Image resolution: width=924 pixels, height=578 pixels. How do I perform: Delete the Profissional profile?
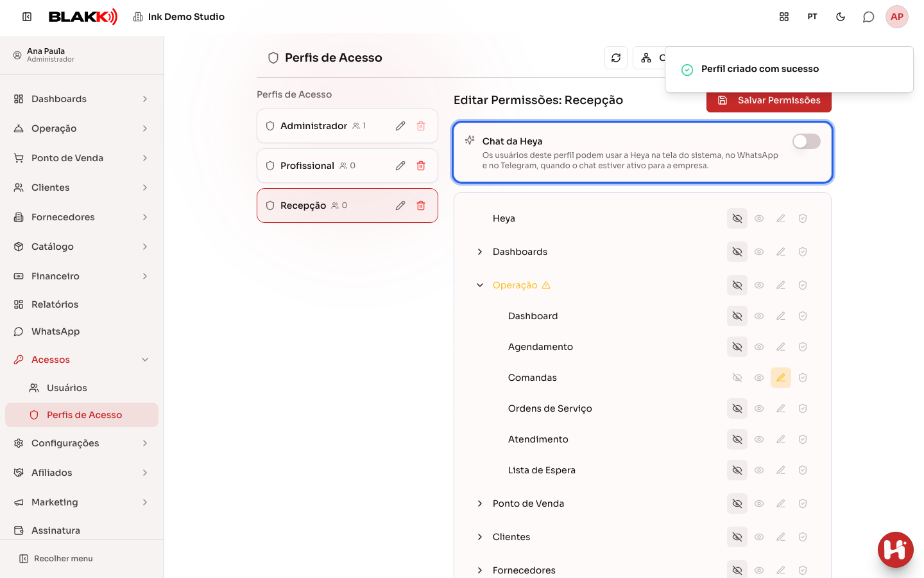pyautogui.click(x=421, y=166)
